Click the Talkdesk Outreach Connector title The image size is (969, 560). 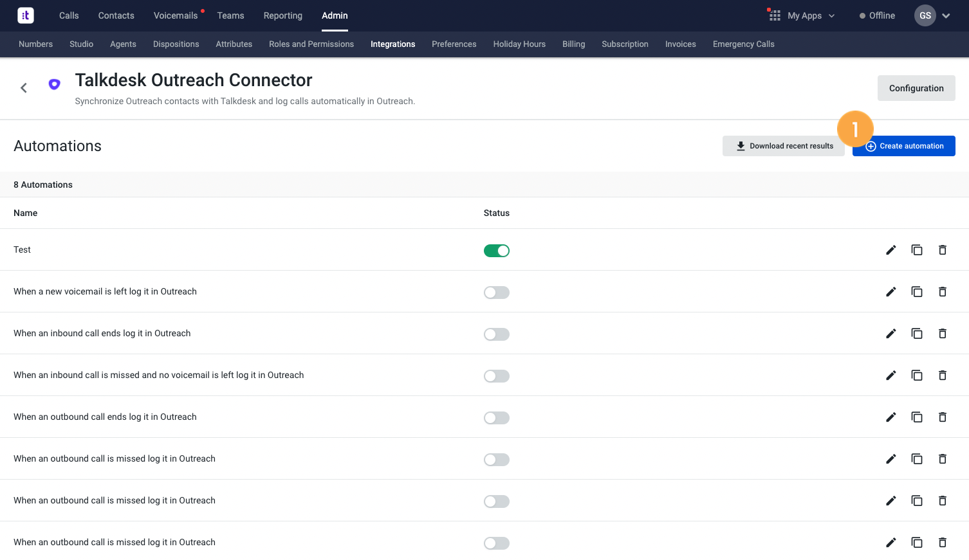(x=194, y=80)
